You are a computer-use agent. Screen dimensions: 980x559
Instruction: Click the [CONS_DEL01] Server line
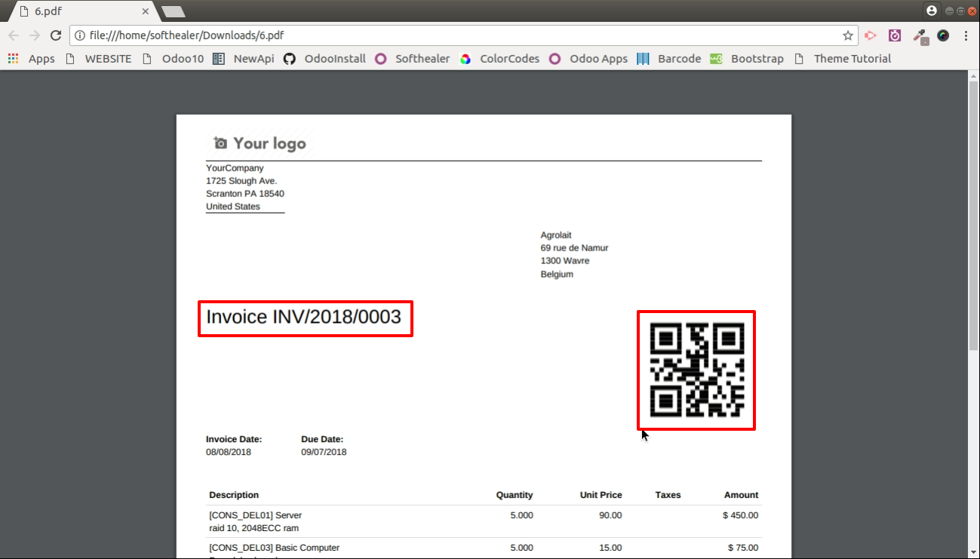coord(255,516)
